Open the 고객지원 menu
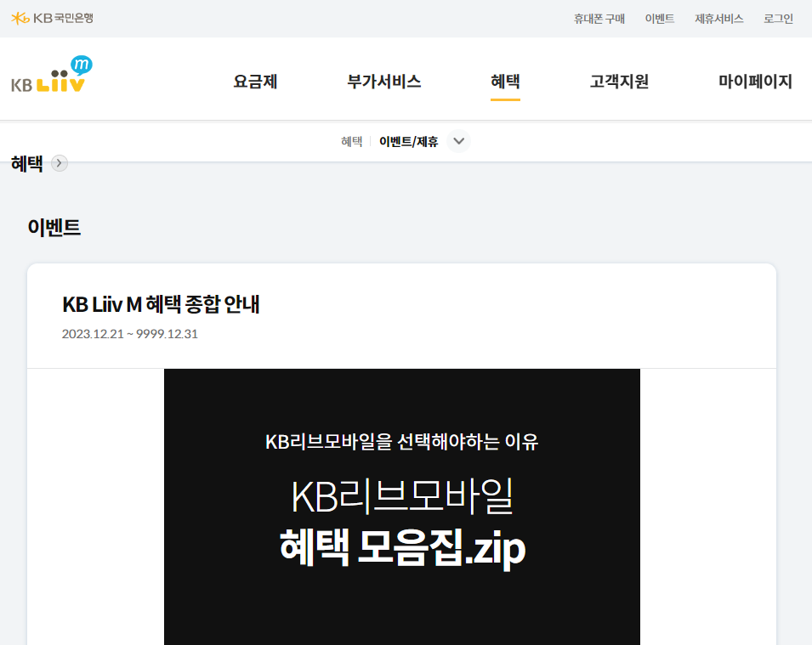Screen dimensions: 812x645 coord(618,82)
